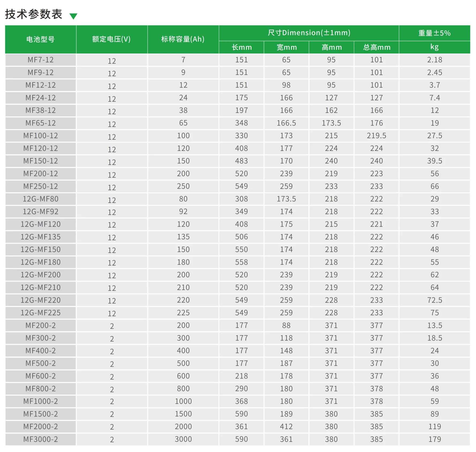This screenshot has width=476, height=452.
Task: Select model cell 12G-MF150
Action: tap(41, 249)
